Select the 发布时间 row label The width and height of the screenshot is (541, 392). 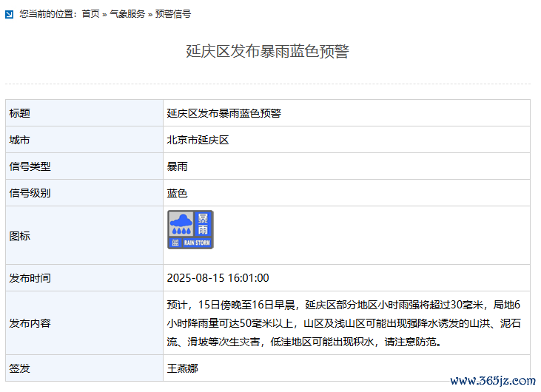(30, 278)
